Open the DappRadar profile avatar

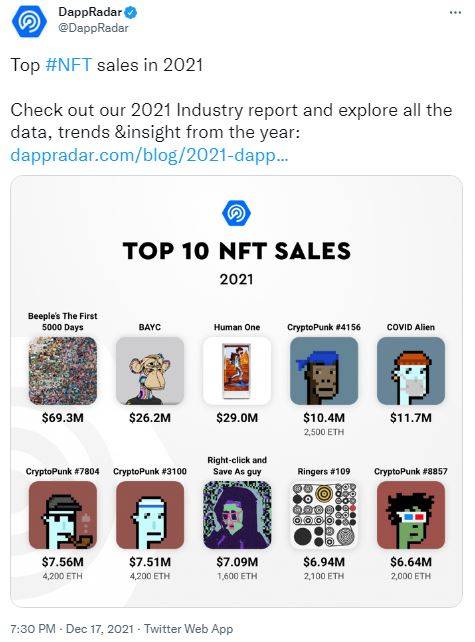click(29, 21)
